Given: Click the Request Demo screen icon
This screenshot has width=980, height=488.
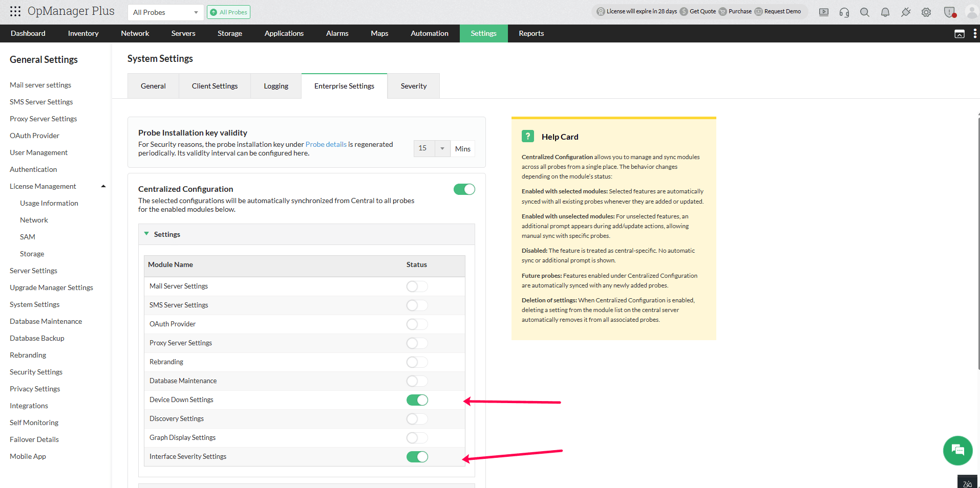Looking at the screenshot, I should click(x=759, y=12).
